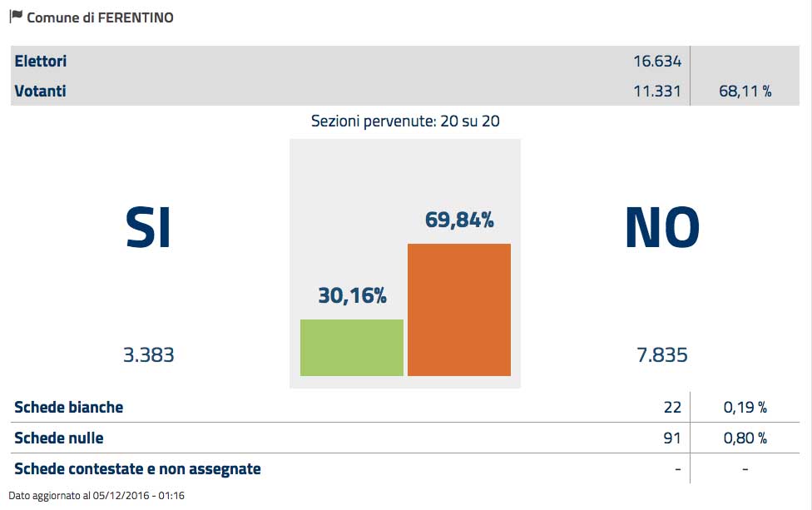Select the Schede nulle row label
The width and height of the screenshot is (812, 510).
59,438
